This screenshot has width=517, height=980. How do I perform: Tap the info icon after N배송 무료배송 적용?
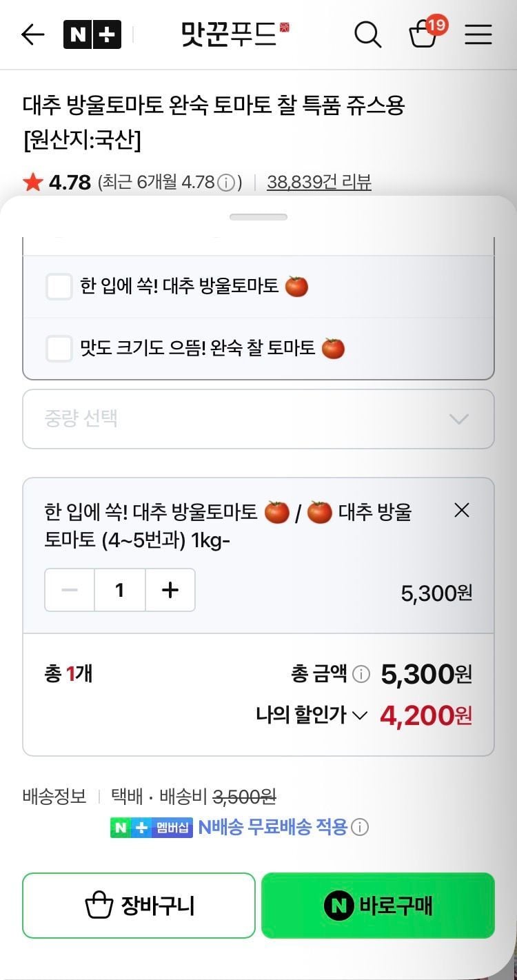click(x=360, y=827)
